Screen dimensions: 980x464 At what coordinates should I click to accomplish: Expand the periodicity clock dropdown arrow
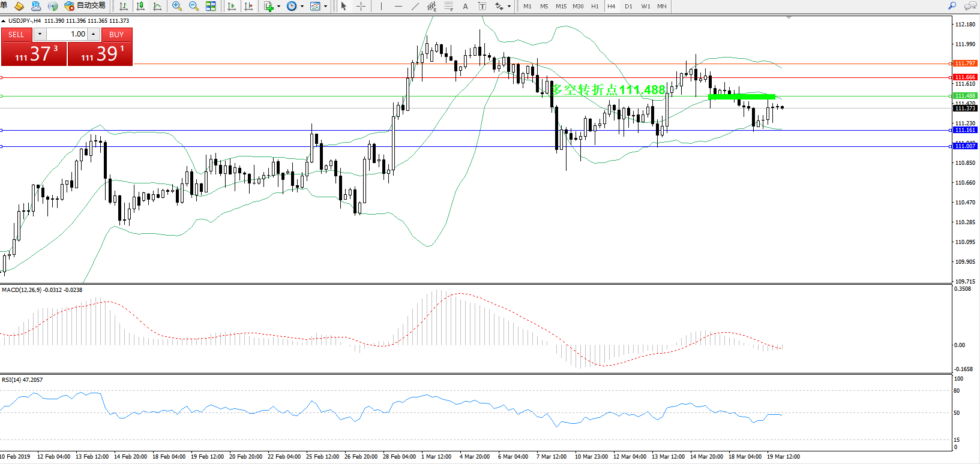(302, 7)
